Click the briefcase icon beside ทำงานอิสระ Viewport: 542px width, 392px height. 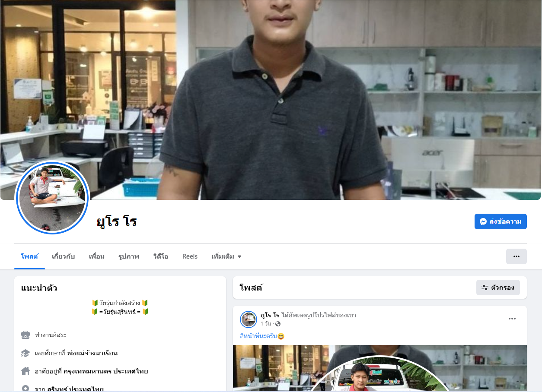pos(26,335)
